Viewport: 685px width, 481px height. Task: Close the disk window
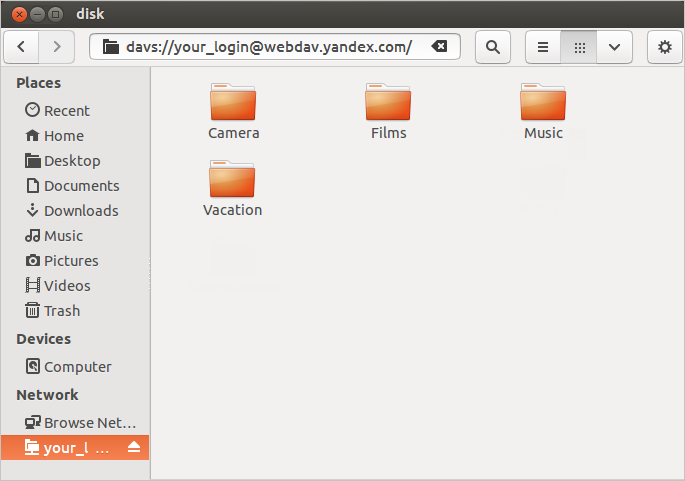tap(19, 14)
